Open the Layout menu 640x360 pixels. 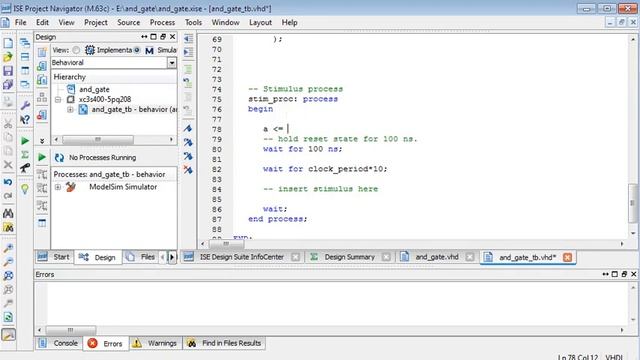point(260,22)
